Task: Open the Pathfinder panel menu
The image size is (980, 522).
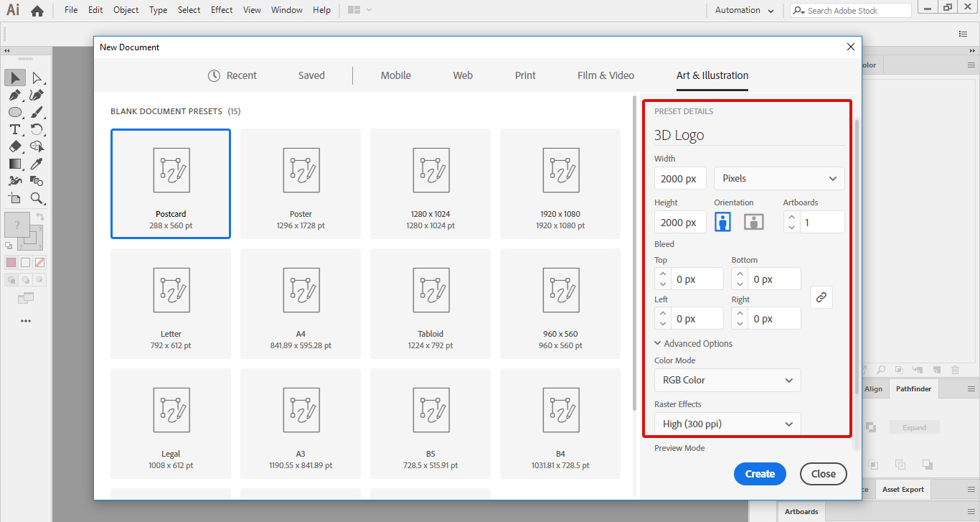Action: click(x=971, y=388)
